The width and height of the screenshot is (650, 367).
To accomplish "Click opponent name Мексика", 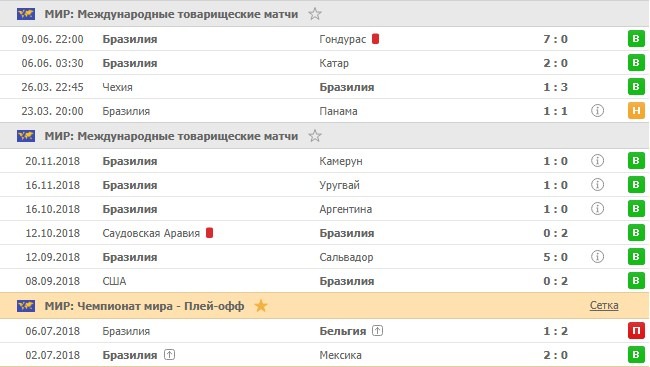I will 340,355.
